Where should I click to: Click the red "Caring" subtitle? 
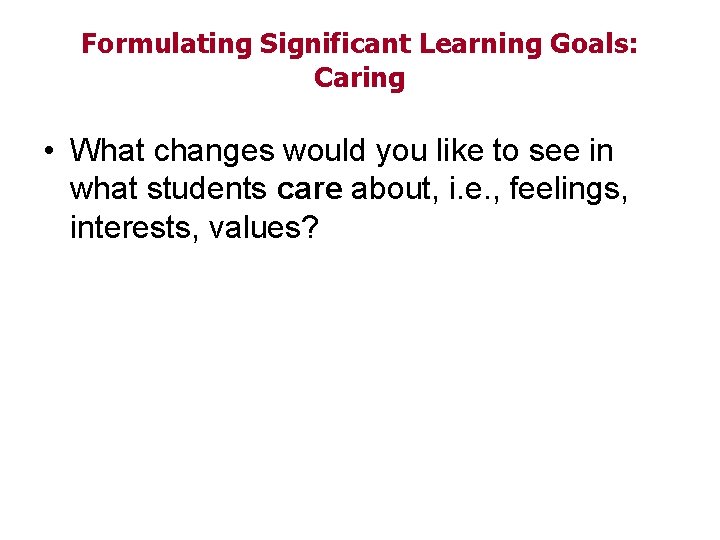(x=359, y=78)
